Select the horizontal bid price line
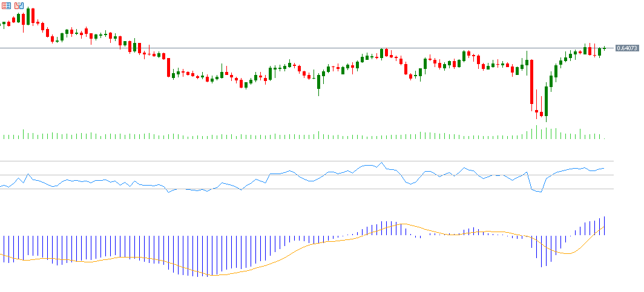The width and height of the screenshot is (644, 292). point(303,48)
